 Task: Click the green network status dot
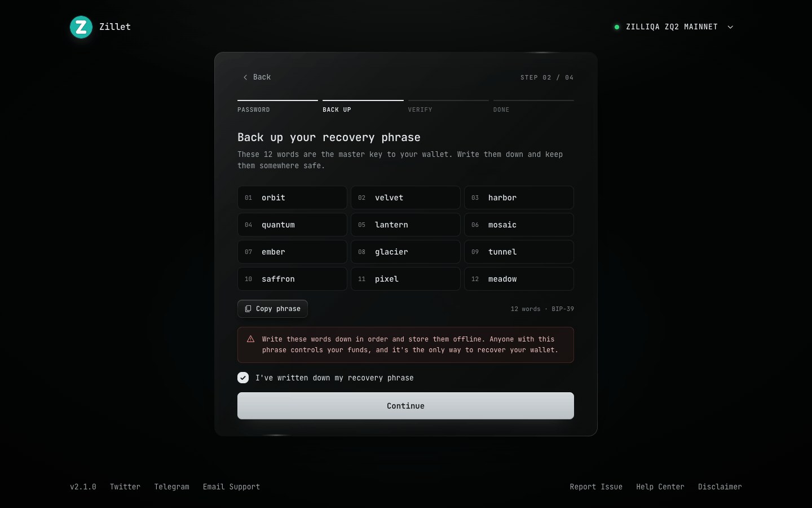pyautogui.click(x=617, y=27)
